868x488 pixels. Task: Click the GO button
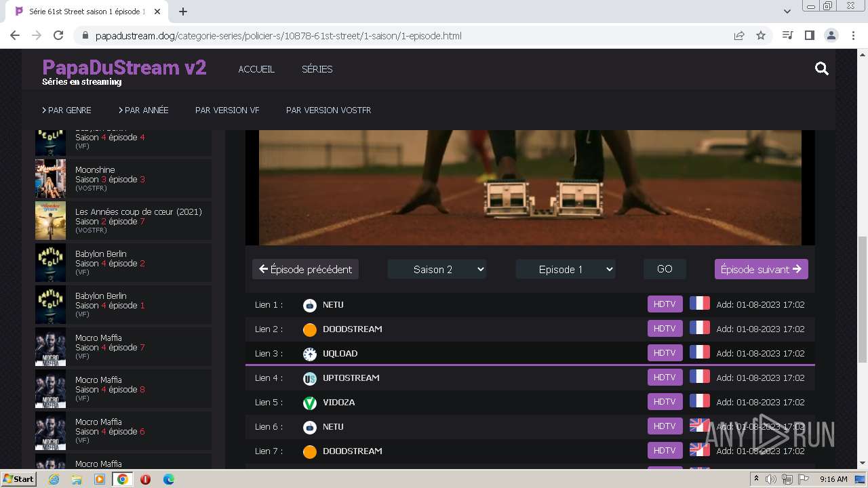click(665, 269)
